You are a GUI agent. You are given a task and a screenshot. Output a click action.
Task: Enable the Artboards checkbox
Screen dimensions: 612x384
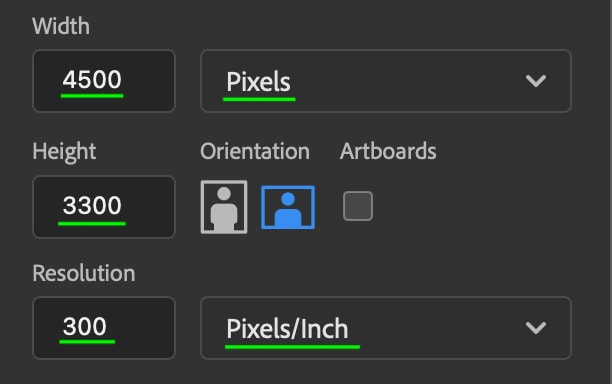tap(358, 206)
